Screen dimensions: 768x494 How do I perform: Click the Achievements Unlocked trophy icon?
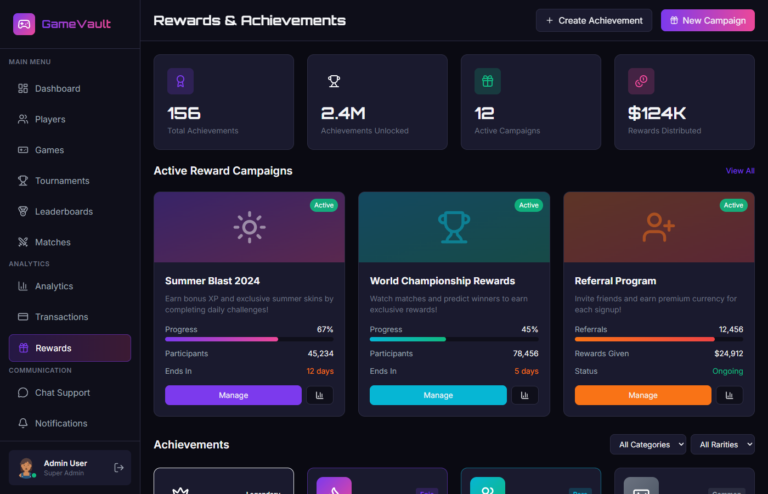point(334,81)
